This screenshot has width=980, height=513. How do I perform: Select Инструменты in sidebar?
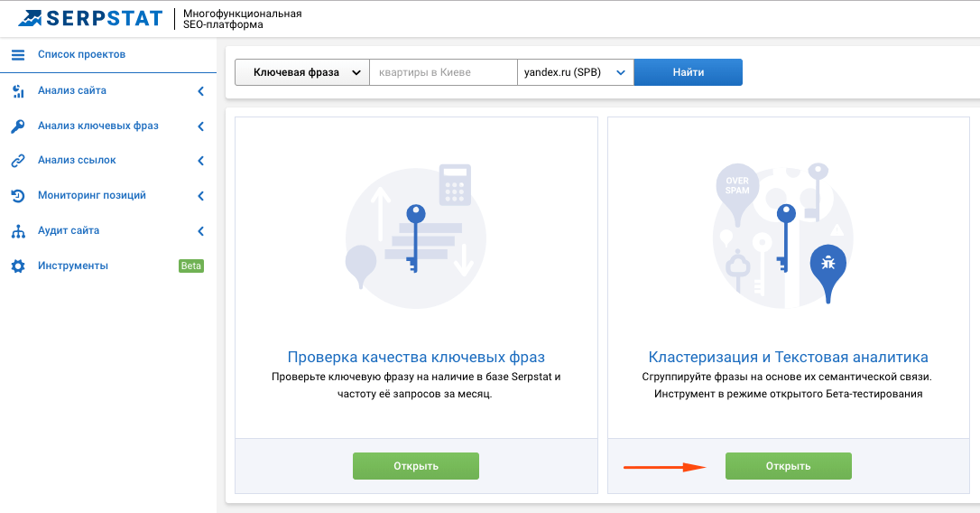73,266
